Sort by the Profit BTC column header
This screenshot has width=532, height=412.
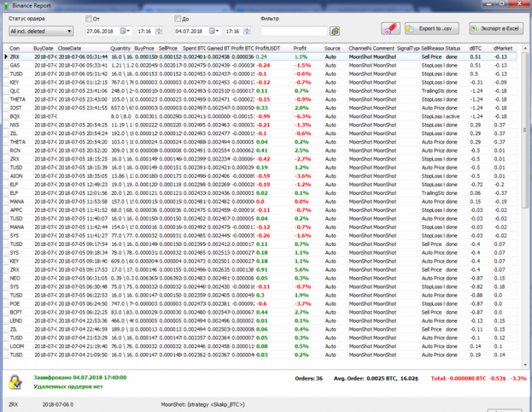pos(242,48)
